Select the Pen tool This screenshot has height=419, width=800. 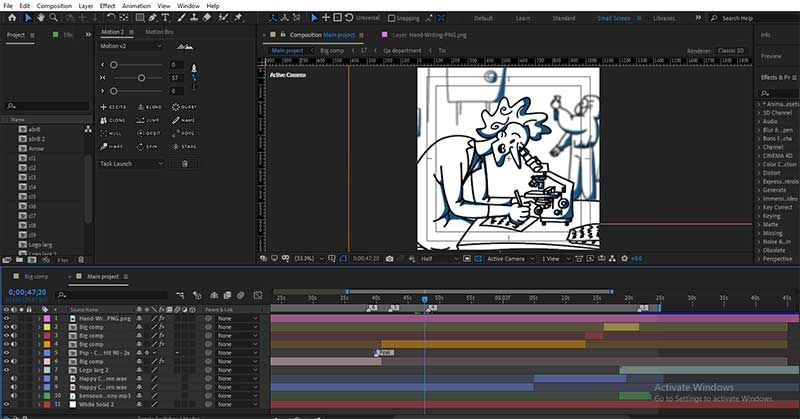click(x=153, y=17)
